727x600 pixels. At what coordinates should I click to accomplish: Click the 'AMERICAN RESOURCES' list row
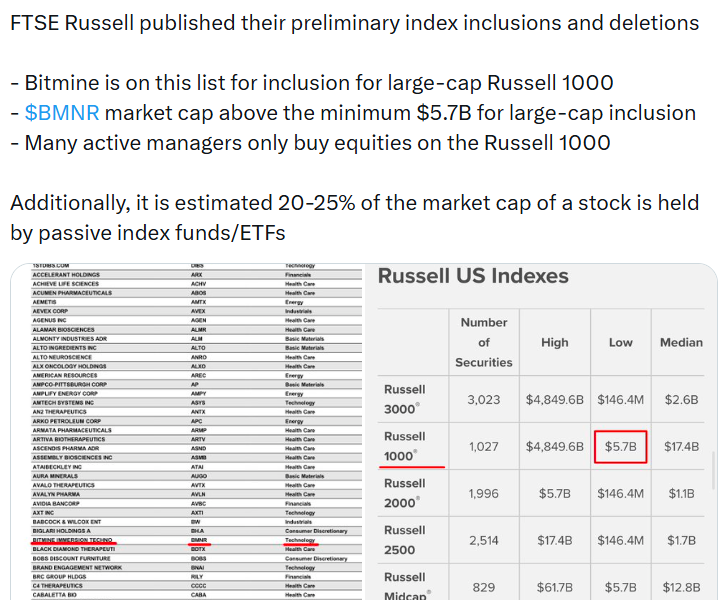[x=197, y=375]
